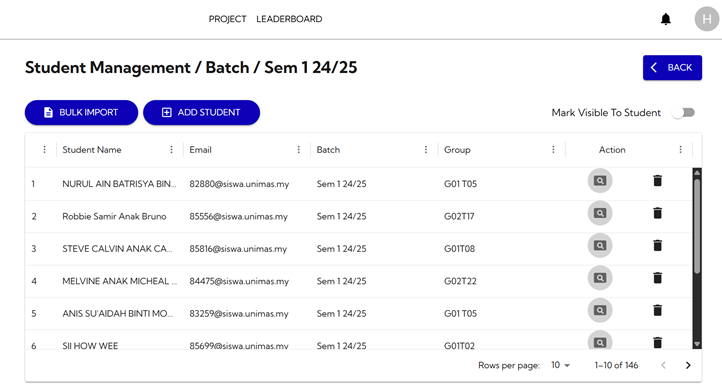View details for ANIS SU'AIDAH row
Viewport: 722px width, 385px height.
click(x=600, y=310)
